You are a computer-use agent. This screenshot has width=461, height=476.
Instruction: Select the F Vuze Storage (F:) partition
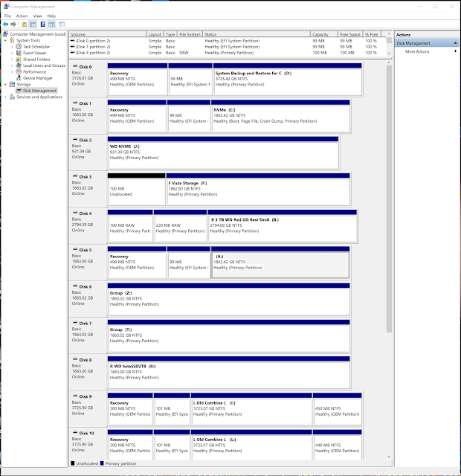pyautogui.click(x=258, y=191)
